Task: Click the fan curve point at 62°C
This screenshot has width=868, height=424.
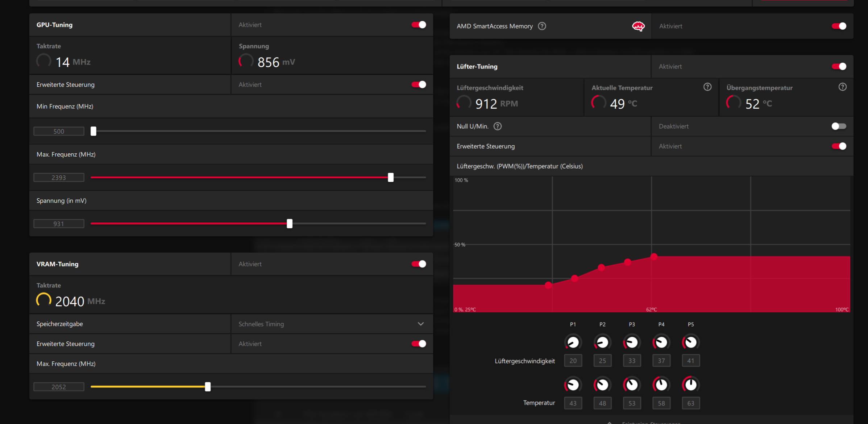Action: coord(654,257)
